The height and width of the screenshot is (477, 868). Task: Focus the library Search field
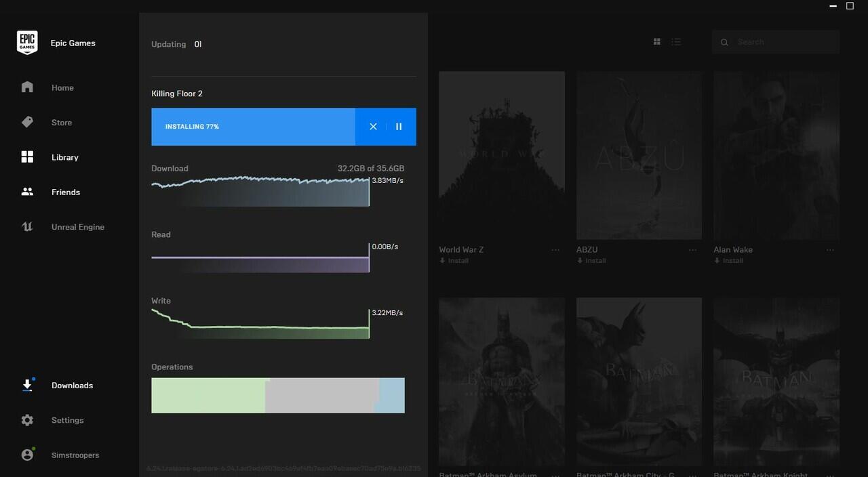pos(776,42)
